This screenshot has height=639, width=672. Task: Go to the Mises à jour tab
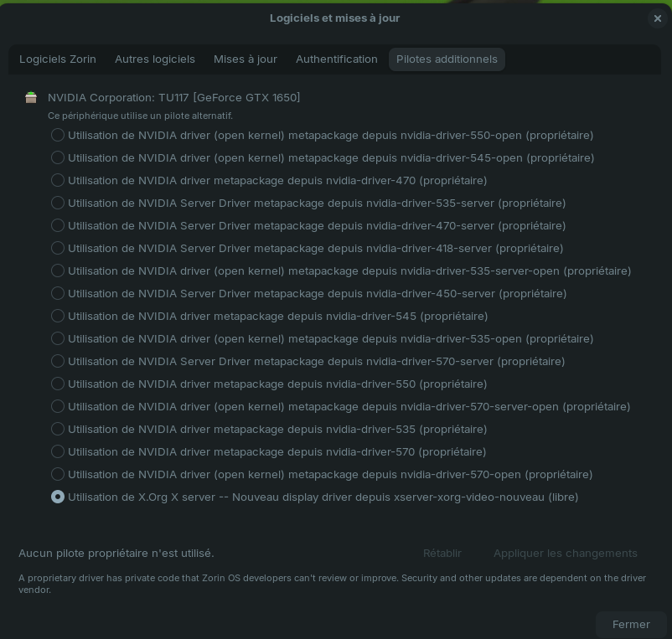click(x=246, y=59)
